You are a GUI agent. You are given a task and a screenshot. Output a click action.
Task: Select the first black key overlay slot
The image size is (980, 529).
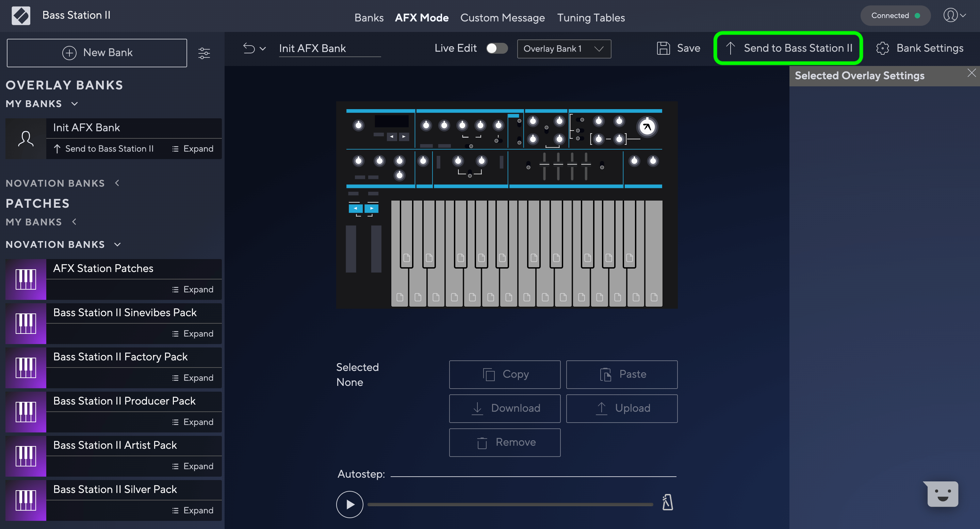(407, 258)
